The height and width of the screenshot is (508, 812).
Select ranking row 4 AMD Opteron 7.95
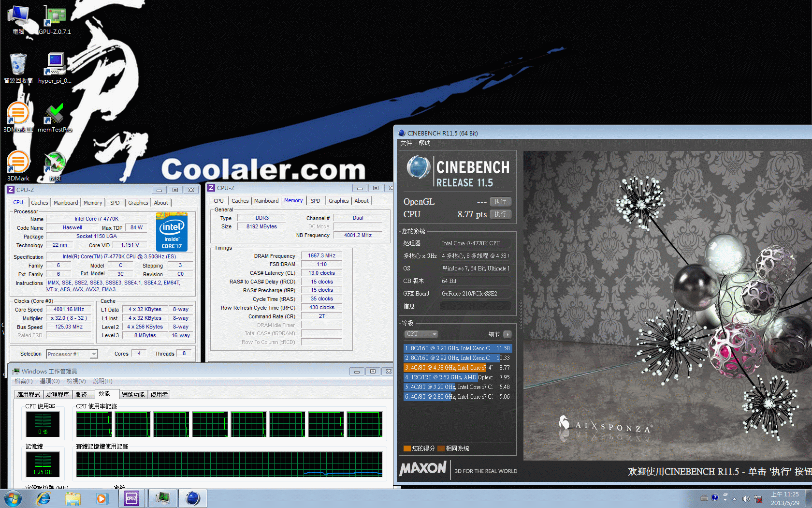point(457,377)
